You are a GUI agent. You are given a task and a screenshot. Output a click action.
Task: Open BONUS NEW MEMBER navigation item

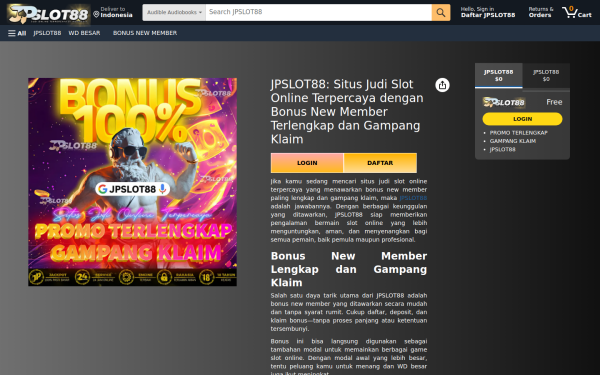pos(145,33)
